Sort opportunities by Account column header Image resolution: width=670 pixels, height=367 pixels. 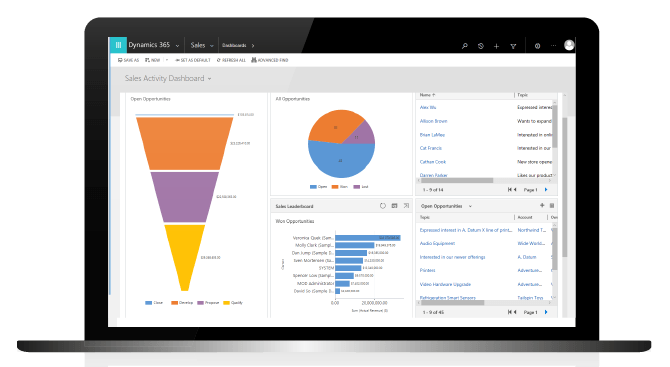(525, 217)
